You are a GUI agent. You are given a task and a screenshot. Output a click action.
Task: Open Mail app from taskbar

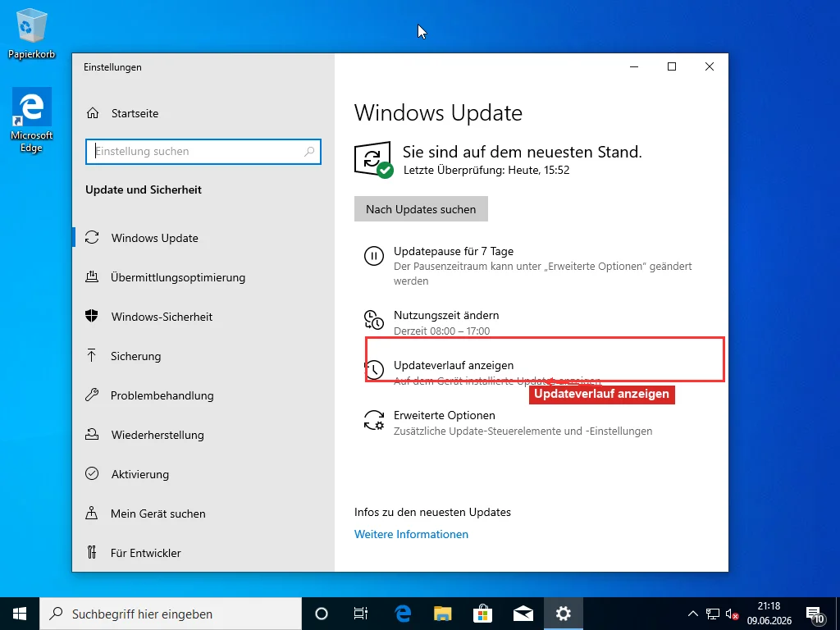click(x=523, y=614)
